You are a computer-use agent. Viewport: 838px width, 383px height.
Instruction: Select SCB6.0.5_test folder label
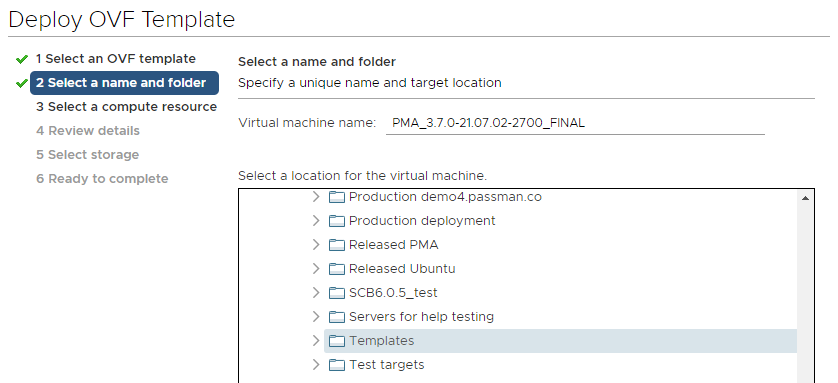point(393,293)
